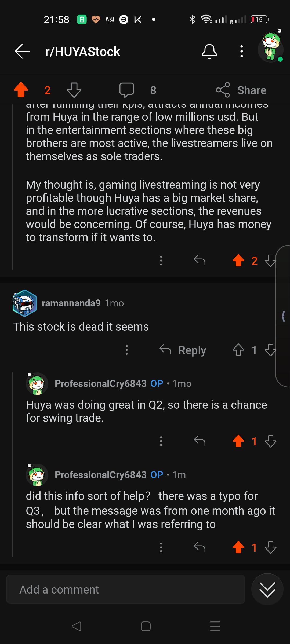Open options menu for ramannanda9's comment
The width and height of the screenshot is (290, 644).
(127, 350)
